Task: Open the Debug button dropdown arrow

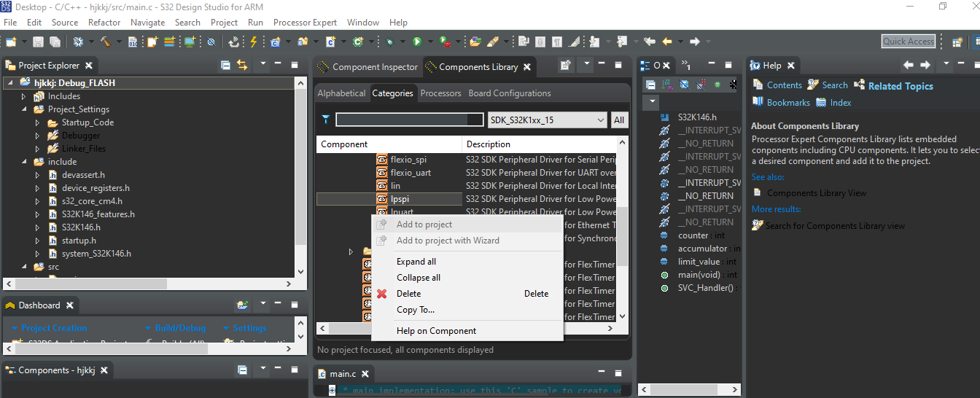Action: click(x=402, y=42)
